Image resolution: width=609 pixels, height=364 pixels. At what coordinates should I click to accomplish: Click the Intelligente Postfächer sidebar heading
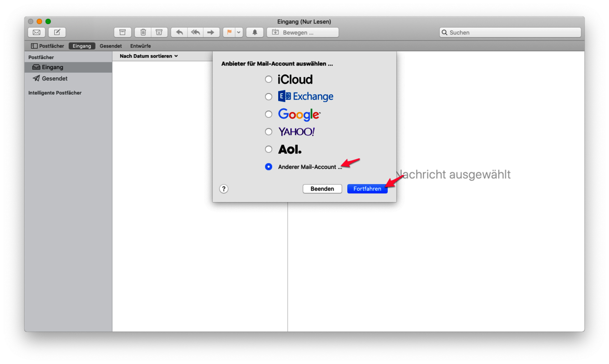[x=55, y=93]
